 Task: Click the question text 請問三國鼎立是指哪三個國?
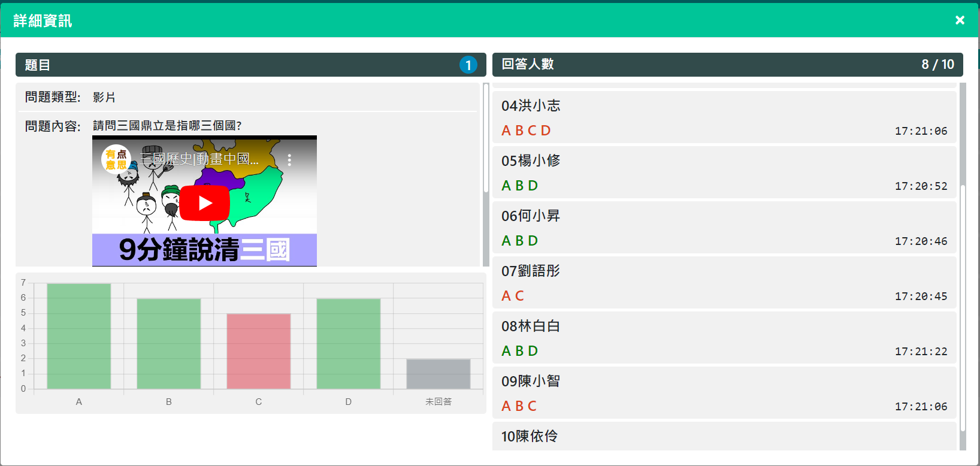coord(167,126)
